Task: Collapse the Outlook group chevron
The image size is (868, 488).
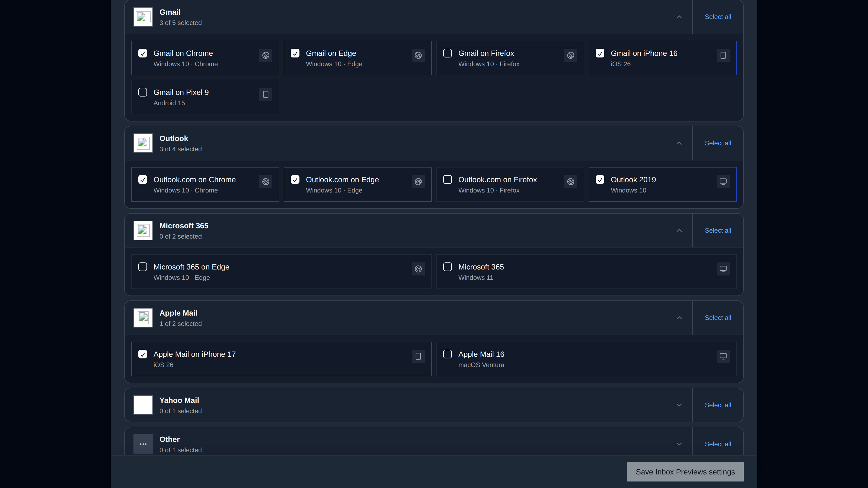Action: (679, 143)
